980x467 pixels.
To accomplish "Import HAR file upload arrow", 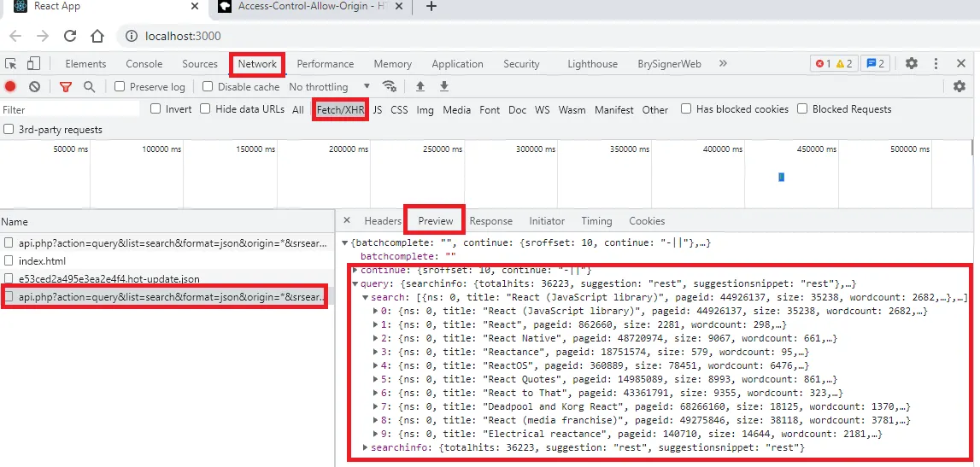I will 420,86.
